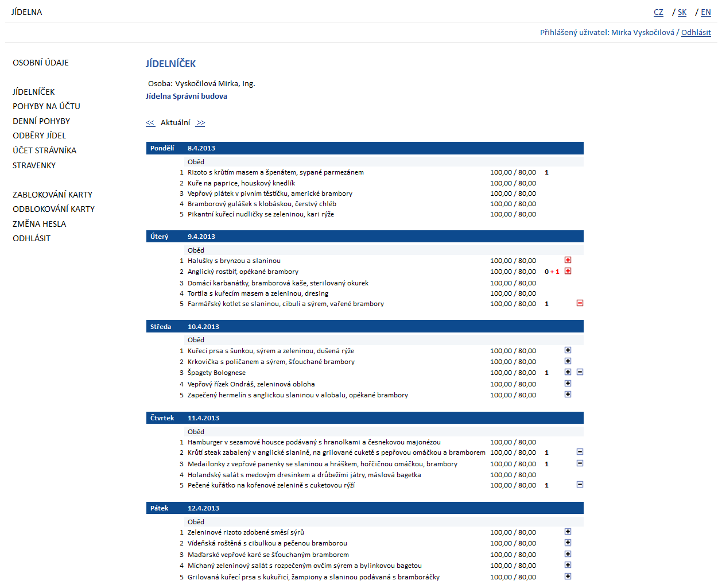This screenshot has width=722, height=588.
Task: Click Osoba: Vyskočilová Mirka, Ing. text
Action: [x=201, y=83]
